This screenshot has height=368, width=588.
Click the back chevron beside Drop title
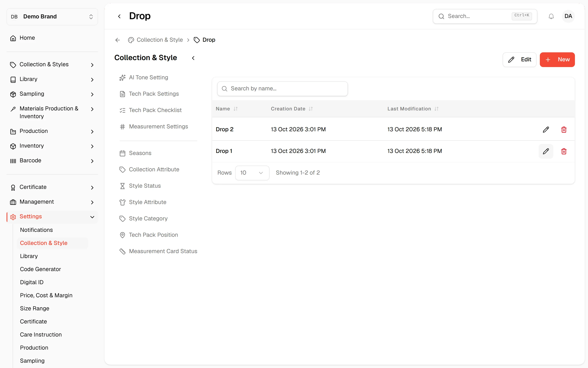click(119, 16)
